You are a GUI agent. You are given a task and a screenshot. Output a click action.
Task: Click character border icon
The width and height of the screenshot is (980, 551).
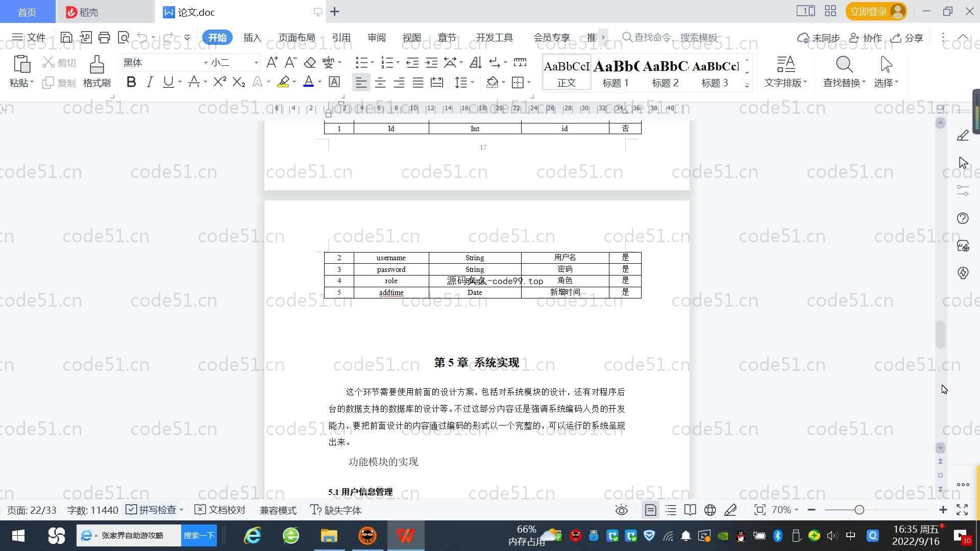334,82
